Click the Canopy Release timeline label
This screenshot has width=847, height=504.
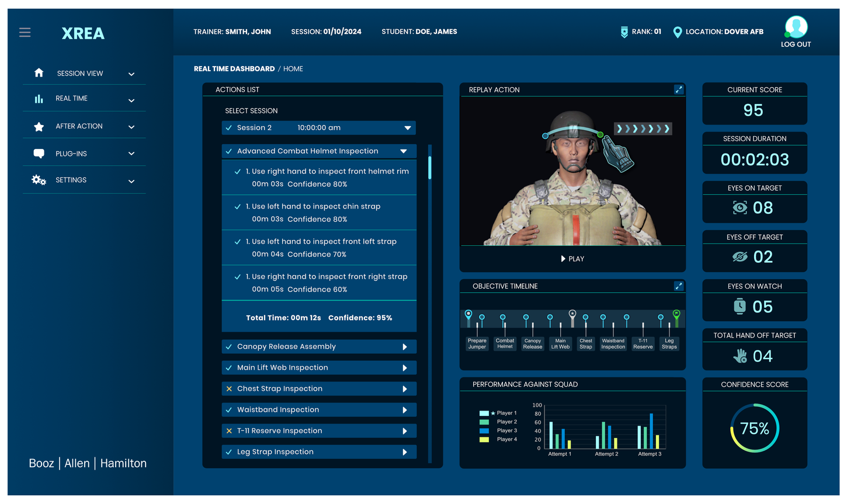pos(533,343)
